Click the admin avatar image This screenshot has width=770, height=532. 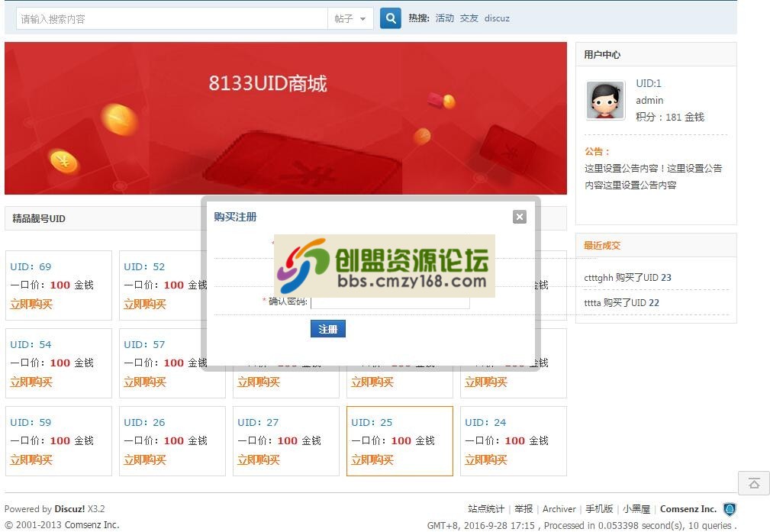(x=605, y=100)
